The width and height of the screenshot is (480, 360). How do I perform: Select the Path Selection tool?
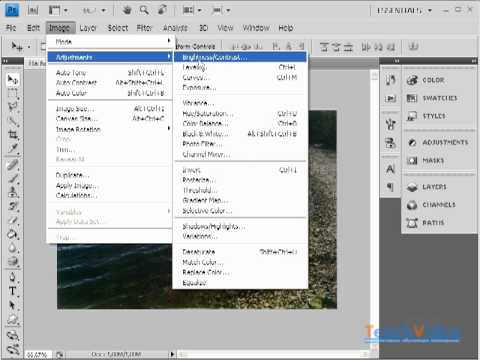13,305
